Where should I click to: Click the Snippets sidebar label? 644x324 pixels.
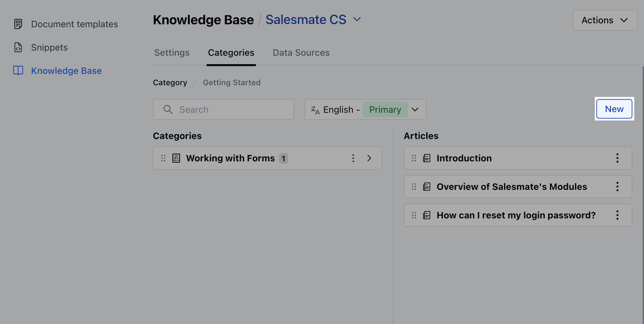click(50, 47)
